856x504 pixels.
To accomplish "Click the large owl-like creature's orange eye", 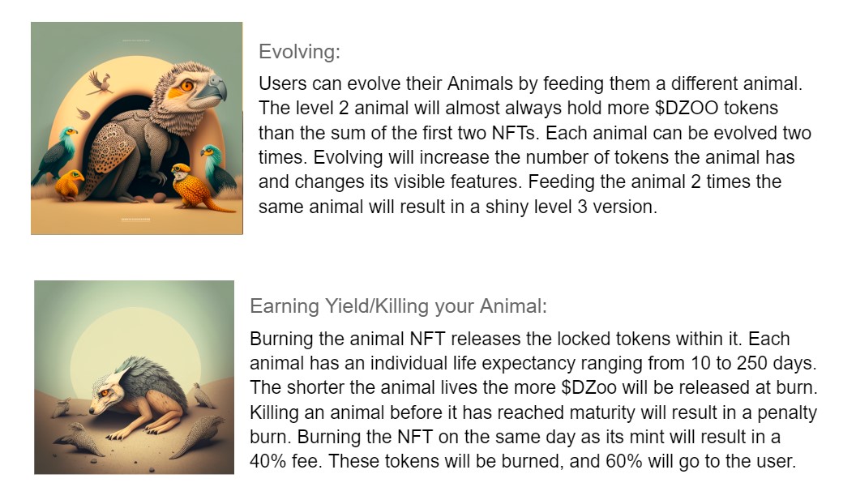I will [187, 84].
